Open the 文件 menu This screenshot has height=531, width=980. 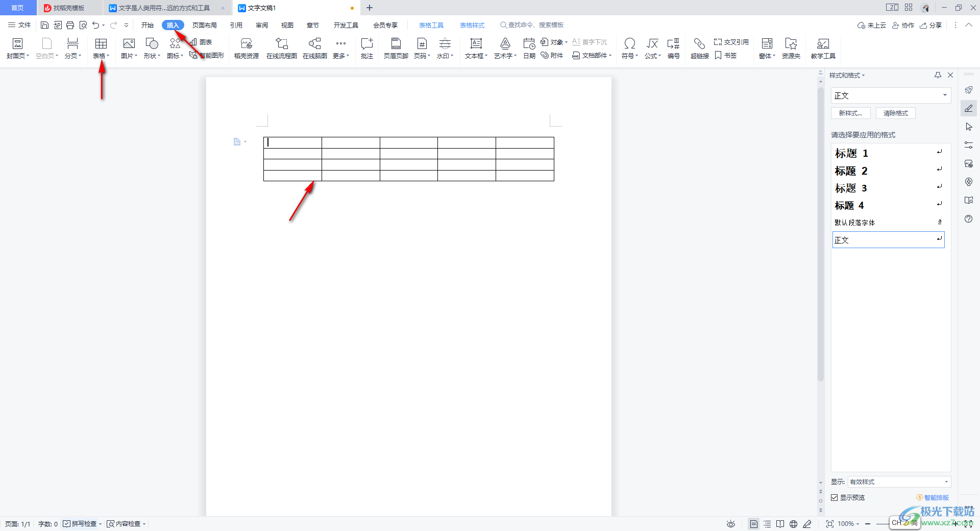click(19, 25)
